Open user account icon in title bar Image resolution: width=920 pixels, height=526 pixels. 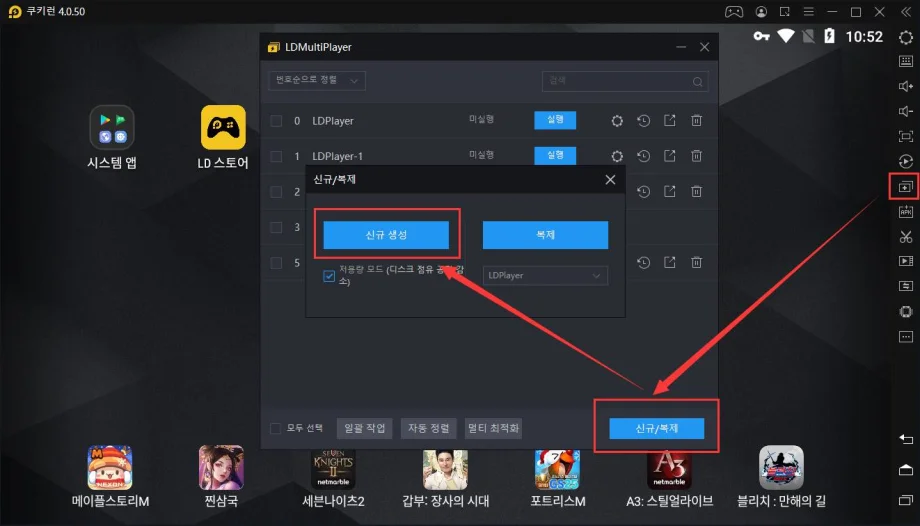point(762,12)
